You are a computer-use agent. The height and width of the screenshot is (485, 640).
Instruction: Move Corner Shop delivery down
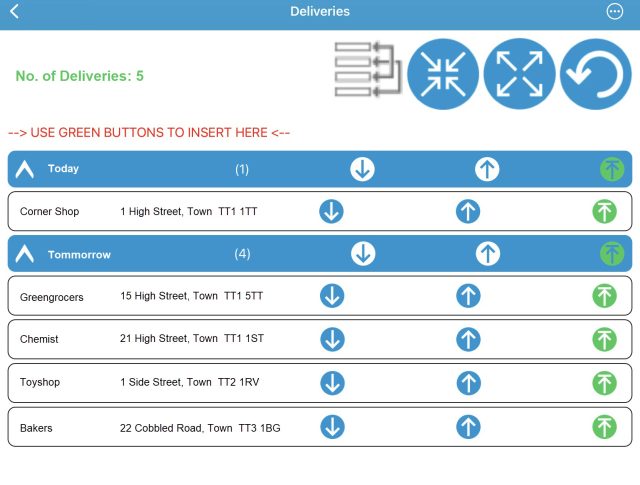pyautogui.click(x=331, y=211)
